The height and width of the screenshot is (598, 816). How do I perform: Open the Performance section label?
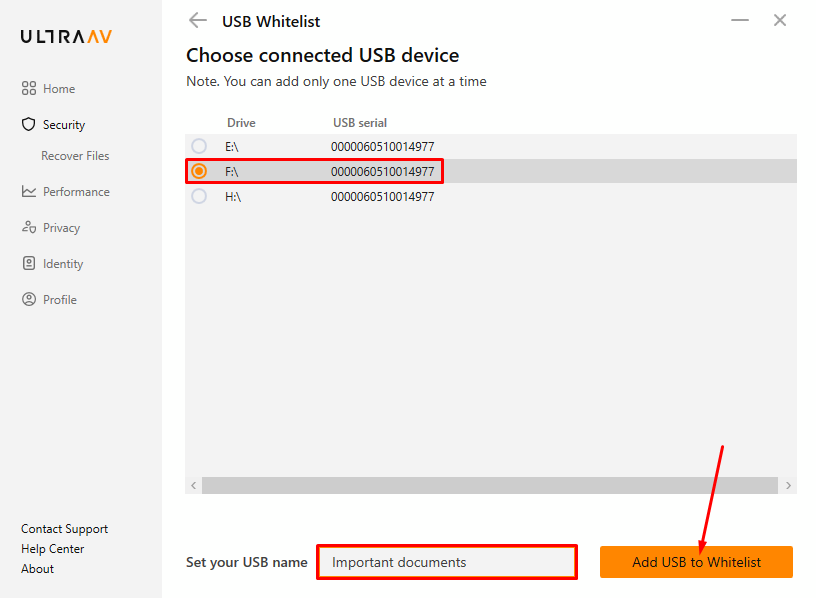(x=76, y=192)
